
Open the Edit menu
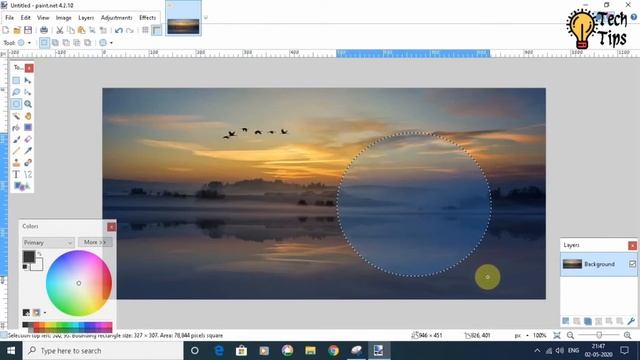[x=26, y=18]
